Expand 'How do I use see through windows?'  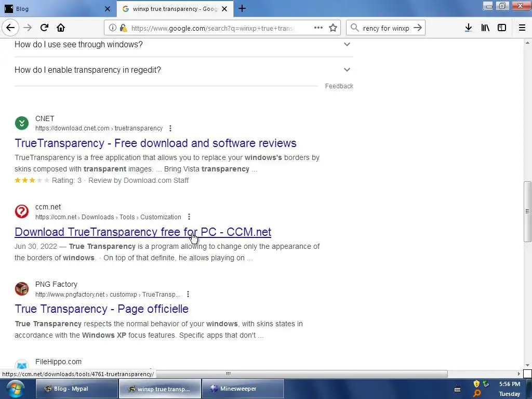click(x=183, y=45)
